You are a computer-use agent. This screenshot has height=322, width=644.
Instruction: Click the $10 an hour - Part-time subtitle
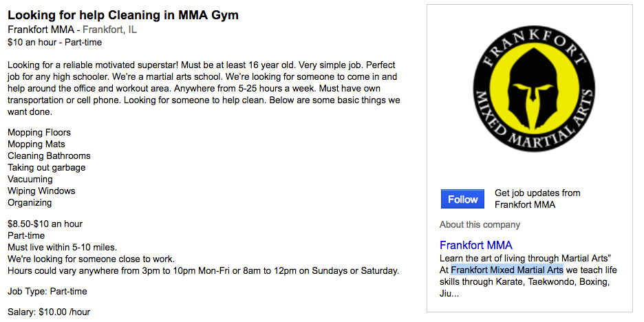[x=54, y=42]
